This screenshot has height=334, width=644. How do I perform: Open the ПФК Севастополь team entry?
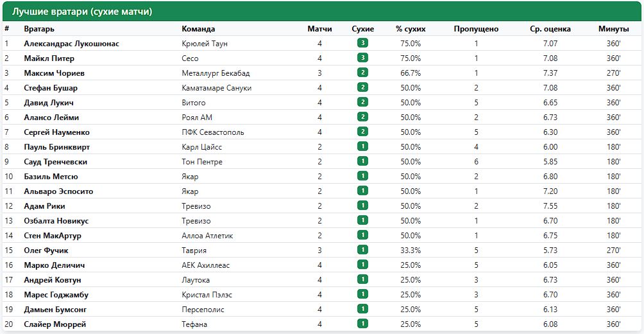pos(213,132)
